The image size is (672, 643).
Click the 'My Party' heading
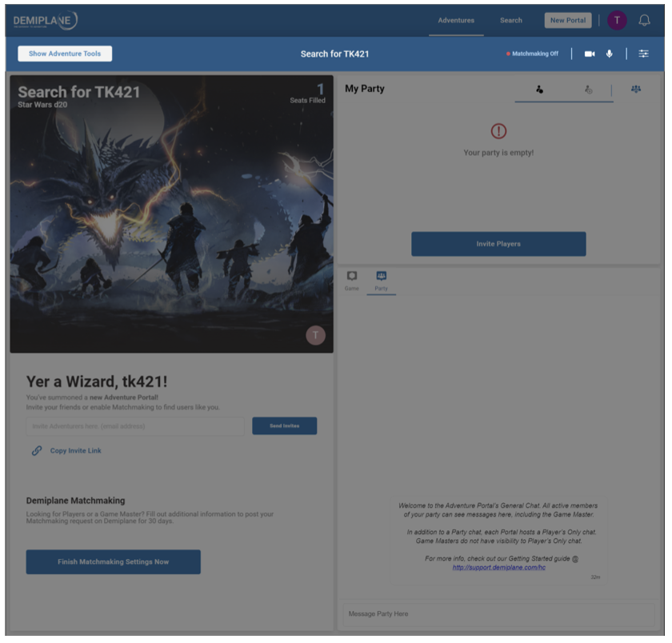coord(365,89)
